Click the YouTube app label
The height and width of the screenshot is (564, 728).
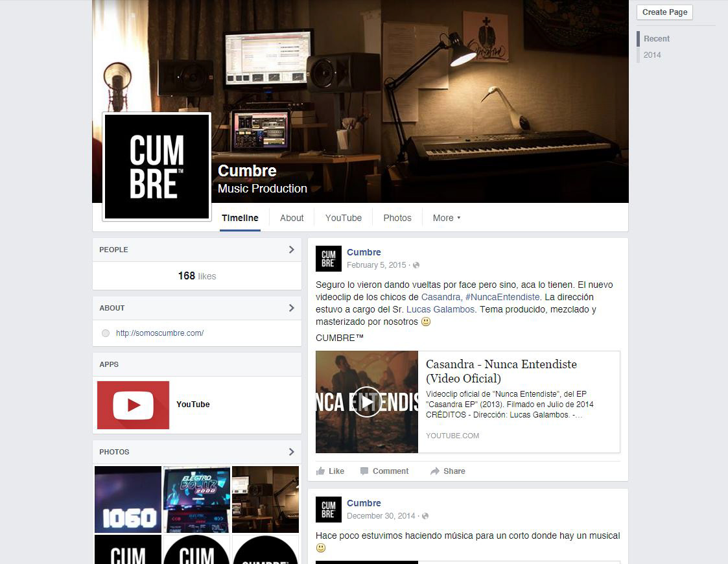tap(193, 405)
